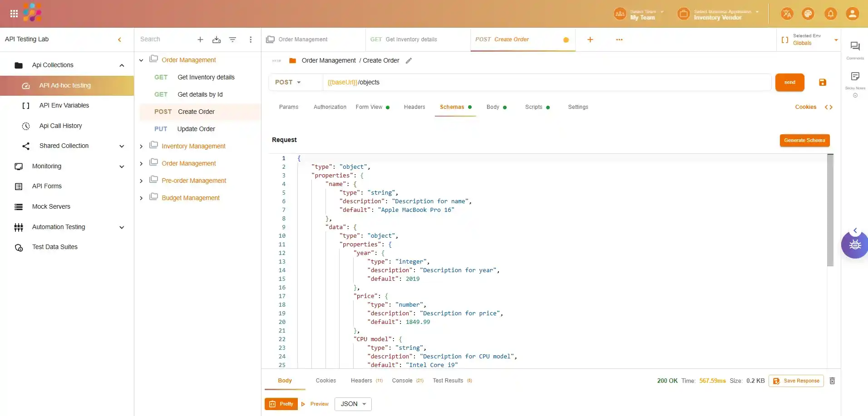Open the POST method dropdown

288,83
